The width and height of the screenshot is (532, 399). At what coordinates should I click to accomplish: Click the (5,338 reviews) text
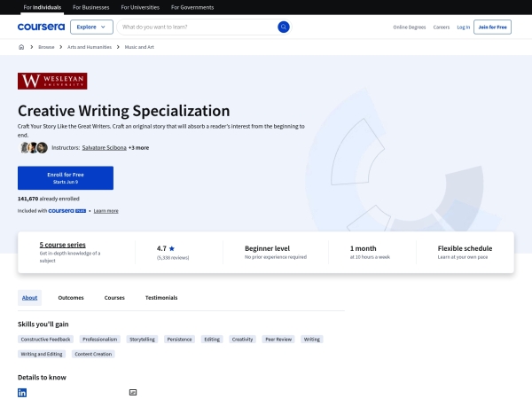[173, 258]
